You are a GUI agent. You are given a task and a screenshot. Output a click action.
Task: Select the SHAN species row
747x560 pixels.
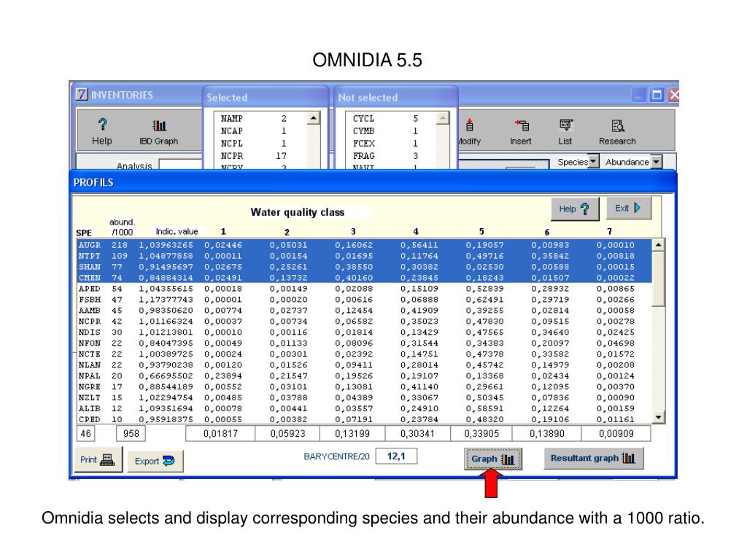coord(365,267)
